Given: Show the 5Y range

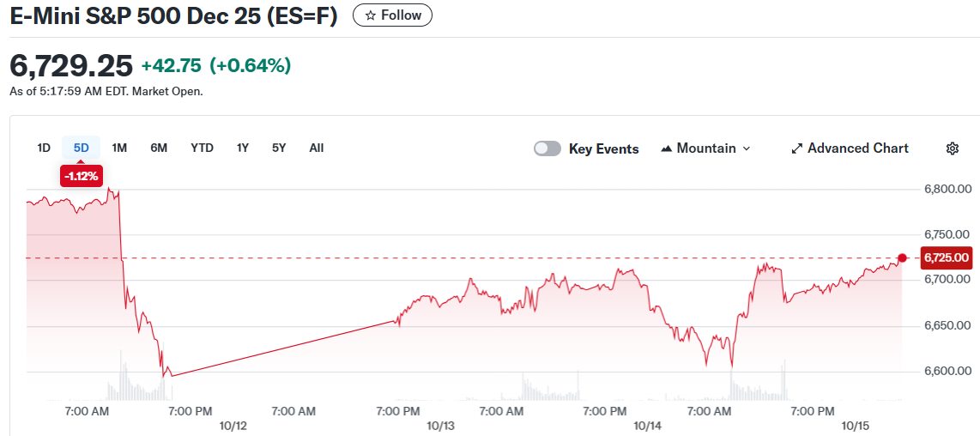Looking at the screenshot, I should coord(279,148).
